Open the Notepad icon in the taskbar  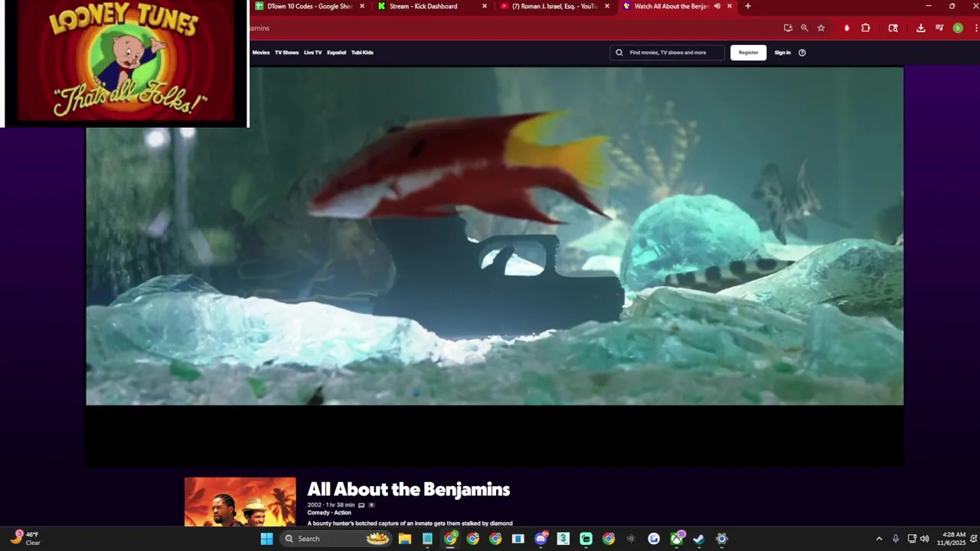point(427,539)
